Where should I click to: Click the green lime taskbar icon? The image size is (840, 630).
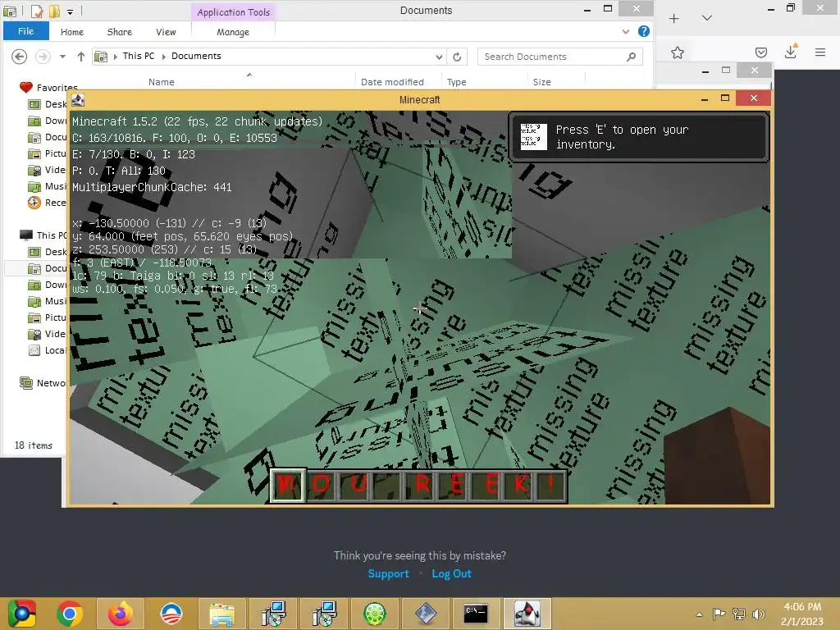pos(374,614)
